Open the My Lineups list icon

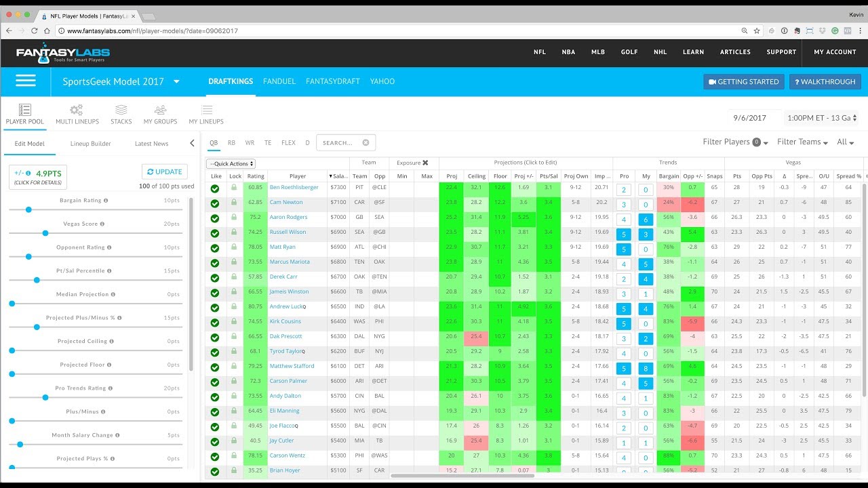206,110
